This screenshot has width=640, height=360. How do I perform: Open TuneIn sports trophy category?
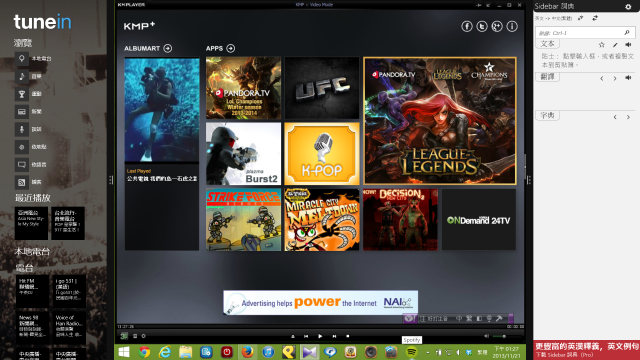point(22,94)
